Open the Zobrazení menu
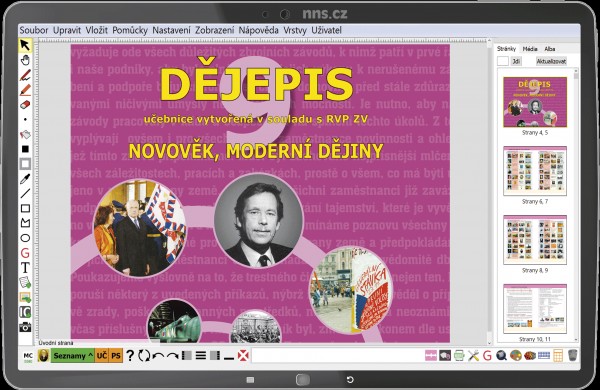Viewport: 600px width, 390px height. point(215,30)
